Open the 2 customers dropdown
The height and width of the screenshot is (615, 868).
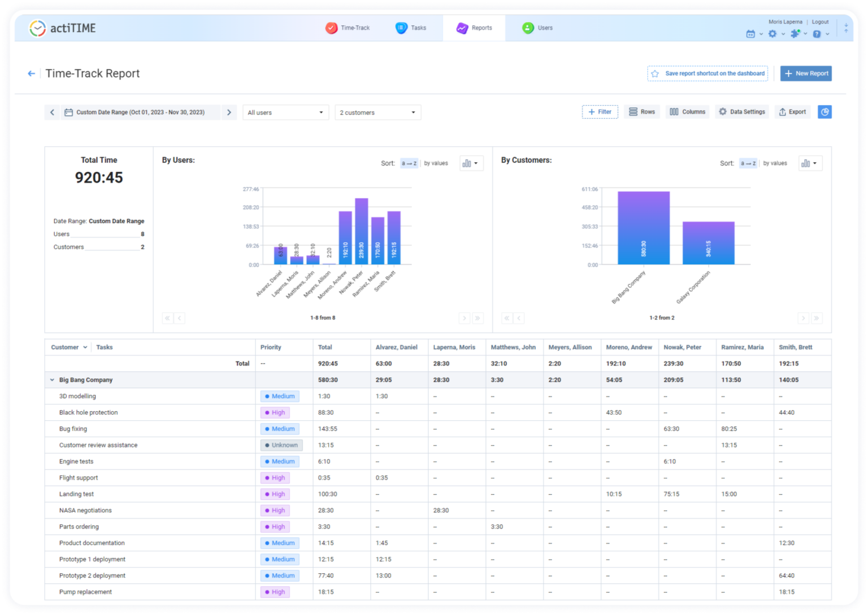click(x=377, y=112)
